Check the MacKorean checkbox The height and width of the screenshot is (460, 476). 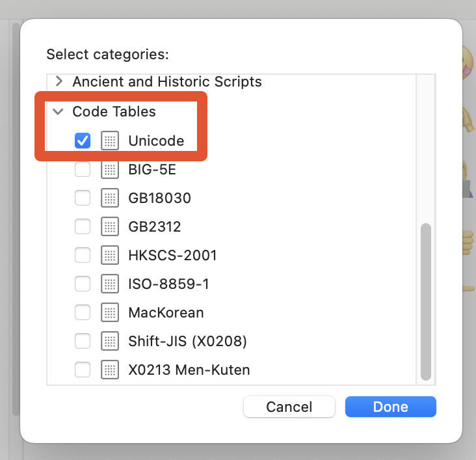click(83, 312)
